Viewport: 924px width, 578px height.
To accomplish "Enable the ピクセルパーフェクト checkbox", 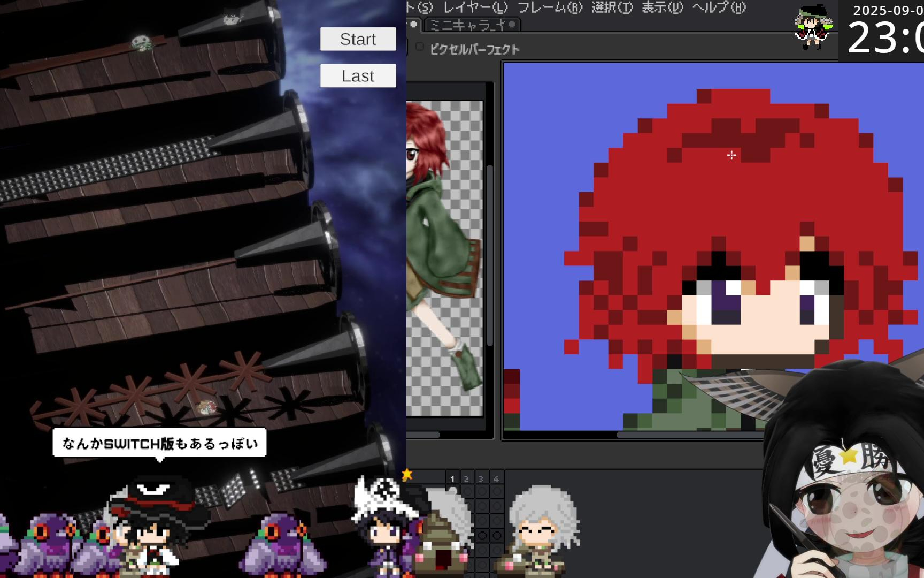I will pyautogui.click(x=420, y=48).
